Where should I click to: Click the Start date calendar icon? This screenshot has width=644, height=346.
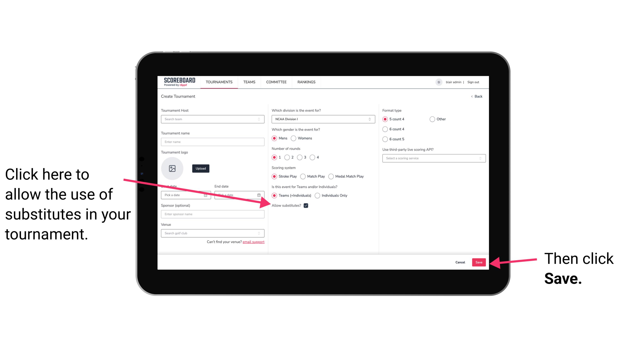click(x=206, y=195)
